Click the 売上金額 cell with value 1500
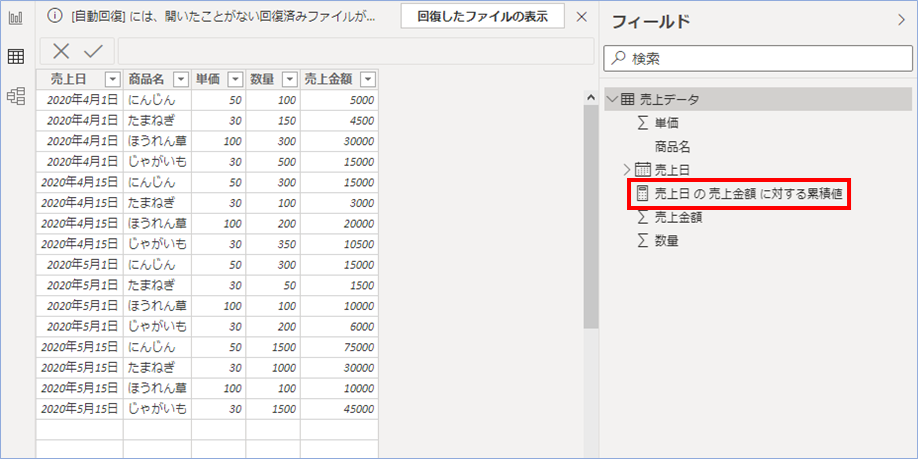Screen dimensions: 918x459 coord(340,285)
